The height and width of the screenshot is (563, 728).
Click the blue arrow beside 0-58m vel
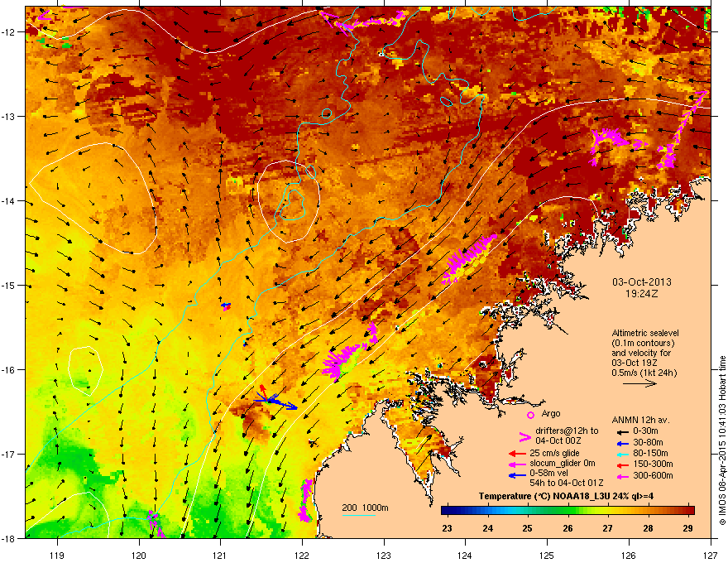click(517, 475)
